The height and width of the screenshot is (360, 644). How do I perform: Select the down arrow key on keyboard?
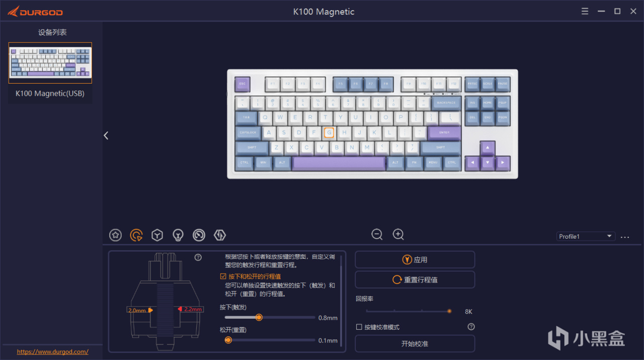488,163
